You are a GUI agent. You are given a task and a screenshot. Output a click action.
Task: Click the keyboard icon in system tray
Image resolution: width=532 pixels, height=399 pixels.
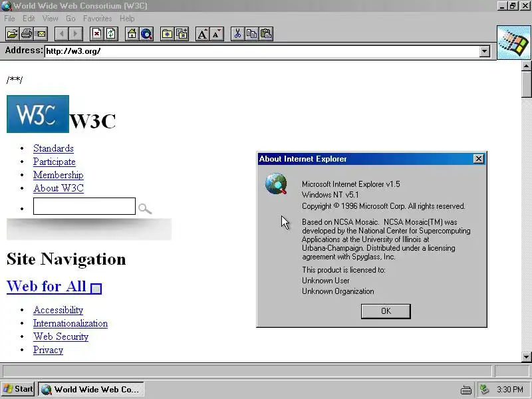point(466,390)
